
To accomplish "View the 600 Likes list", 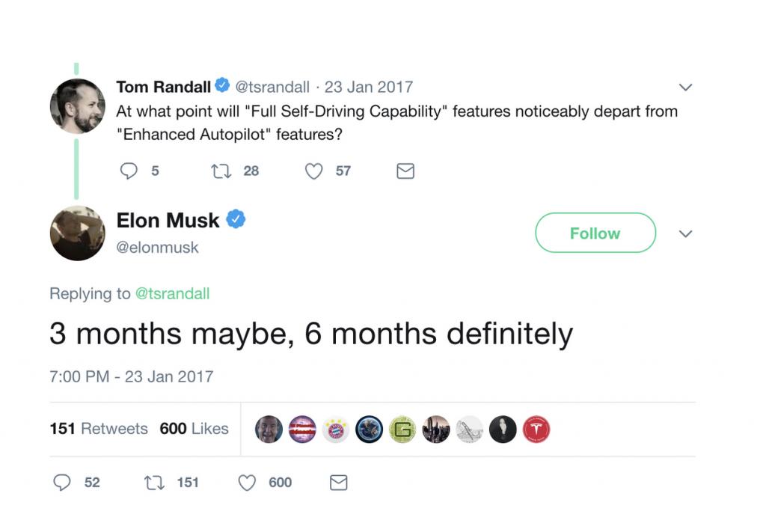I will [194, 429].
